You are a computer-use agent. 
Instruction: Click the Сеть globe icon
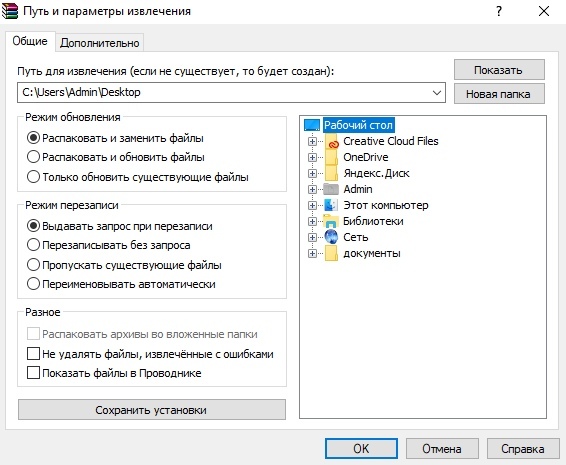click(331, 237)
